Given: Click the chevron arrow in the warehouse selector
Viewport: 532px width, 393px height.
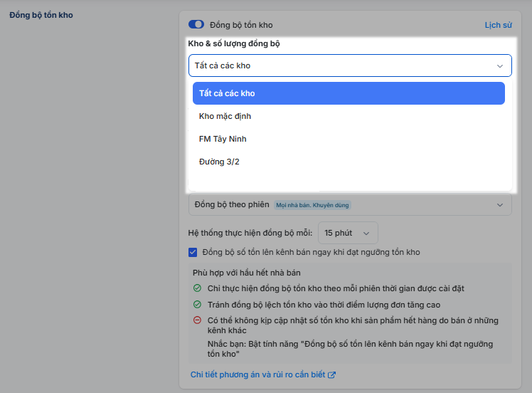Looking at the screenshot, I should (499, 66).
